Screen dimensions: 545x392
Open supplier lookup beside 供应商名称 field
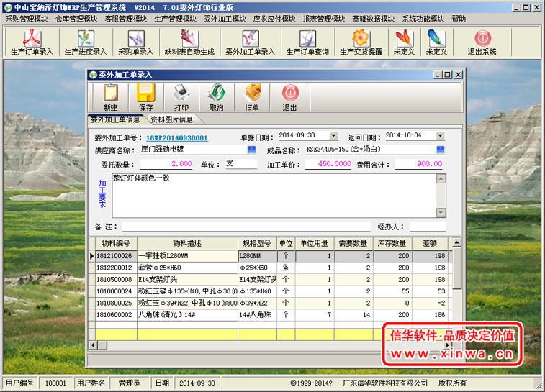point(251,150)
